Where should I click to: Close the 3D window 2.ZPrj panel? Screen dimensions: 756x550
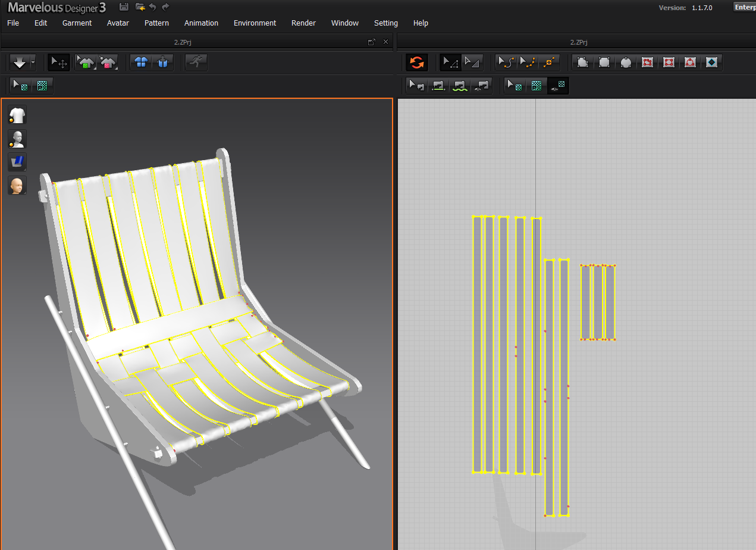pos(385,42)
